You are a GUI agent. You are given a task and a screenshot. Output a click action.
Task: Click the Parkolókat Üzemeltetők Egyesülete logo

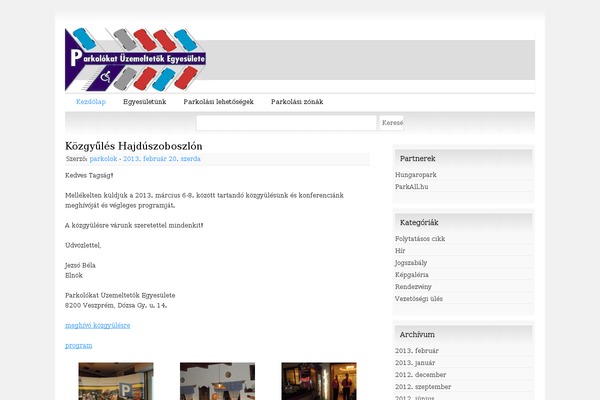[135, 59]
